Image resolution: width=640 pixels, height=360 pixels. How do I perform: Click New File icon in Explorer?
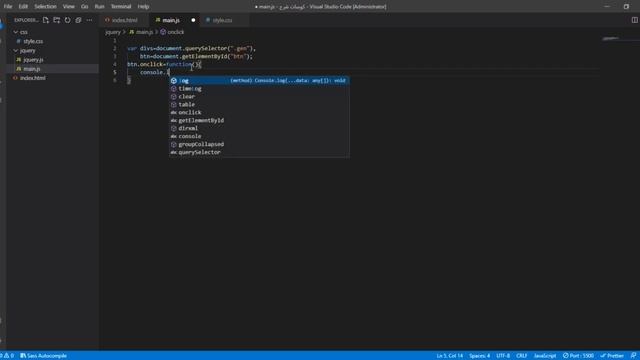point(46,20)
